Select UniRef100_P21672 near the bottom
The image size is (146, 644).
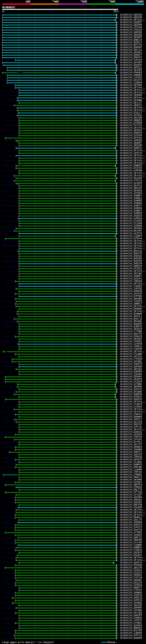coord(131,572)
